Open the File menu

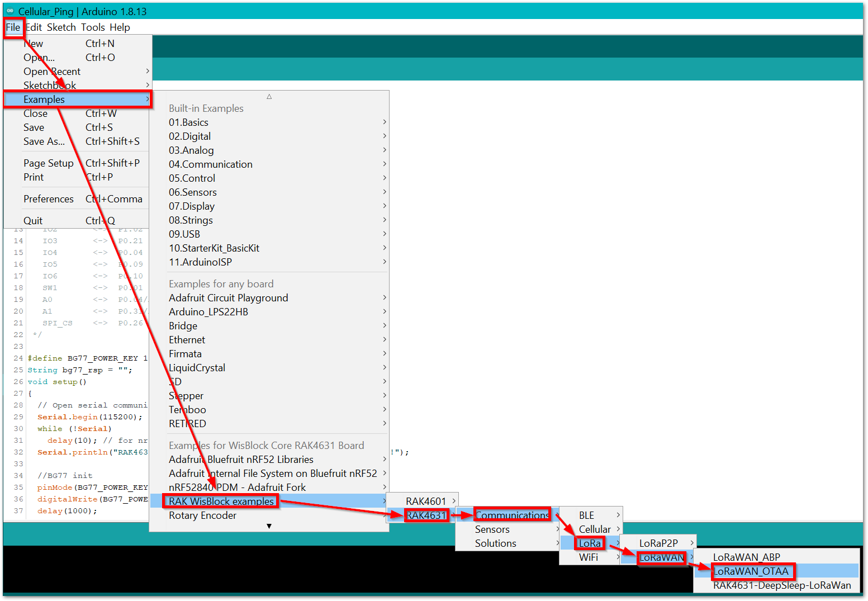pos(13,27)
